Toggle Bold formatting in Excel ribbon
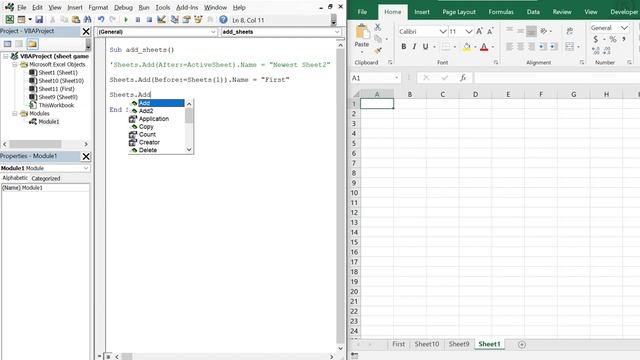The image size is (640, 360). tap(403, 47)
